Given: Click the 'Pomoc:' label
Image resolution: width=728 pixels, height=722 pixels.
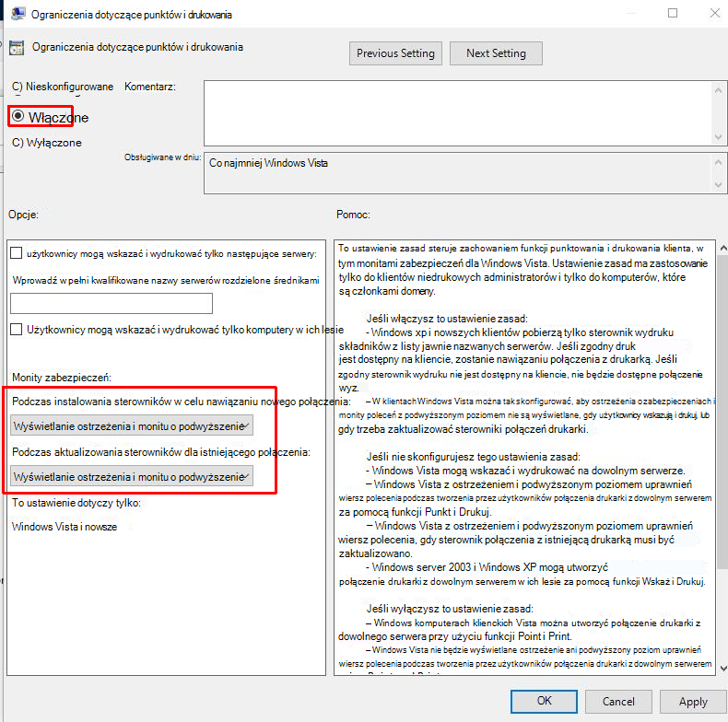Looking at the screenshot, I should (x=353, y=215).
